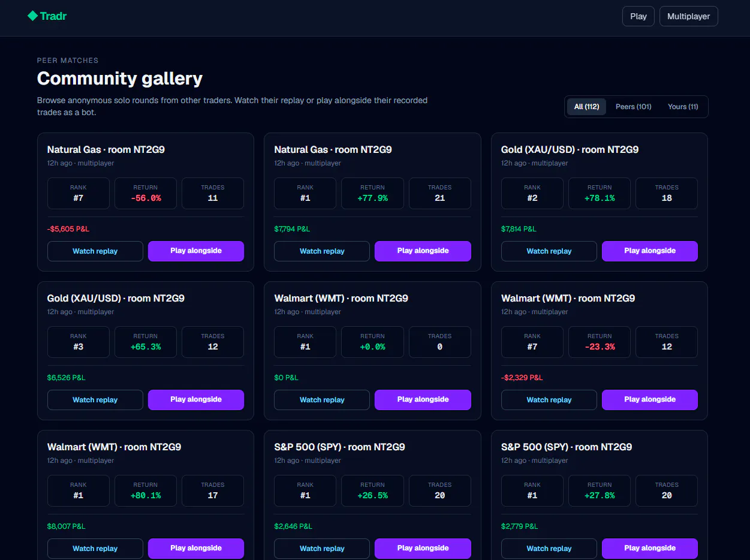Click the $8,007 P&L text
The image size is (750, 560).
click(x=67, y=526)
